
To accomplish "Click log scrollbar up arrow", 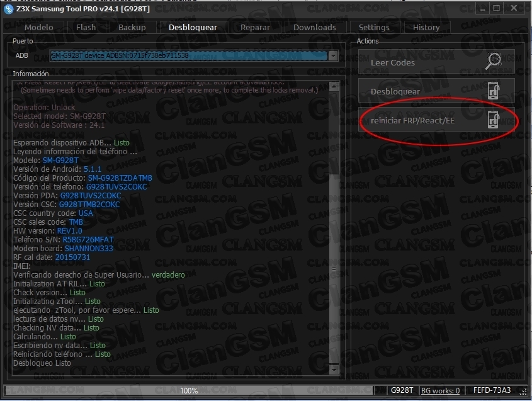I will [x=334, y=86].
